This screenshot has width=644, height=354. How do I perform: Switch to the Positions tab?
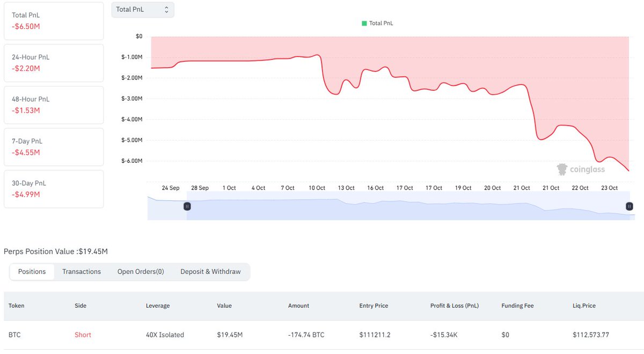(32, 272)
